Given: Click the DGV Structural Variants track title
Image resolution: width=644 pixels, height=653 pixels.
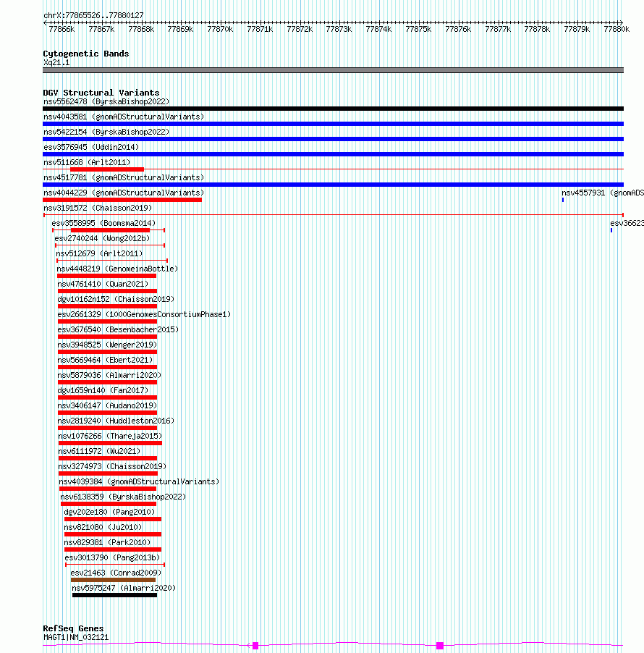Looking at the screenshot, I should 101,93.
